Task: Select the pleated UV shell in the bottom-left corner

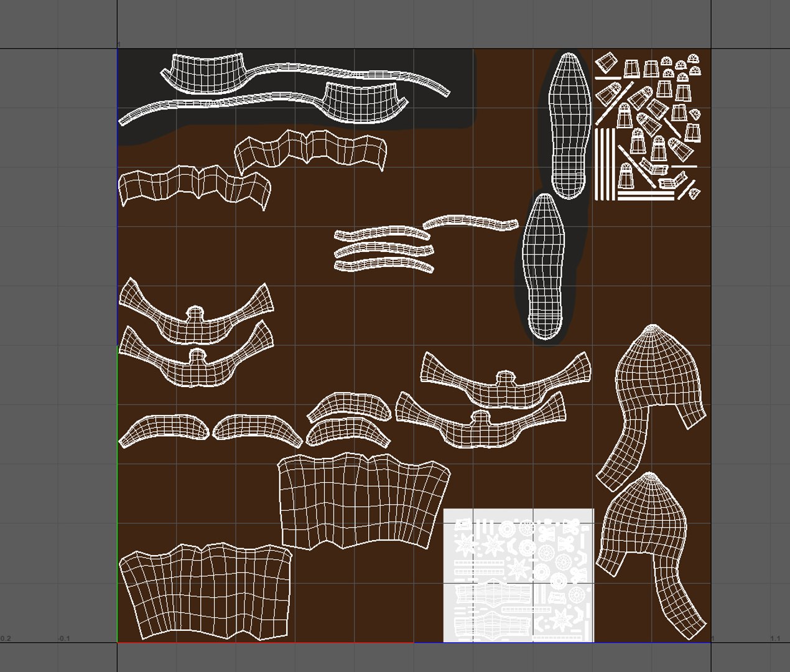Action: tap(205, 591)
